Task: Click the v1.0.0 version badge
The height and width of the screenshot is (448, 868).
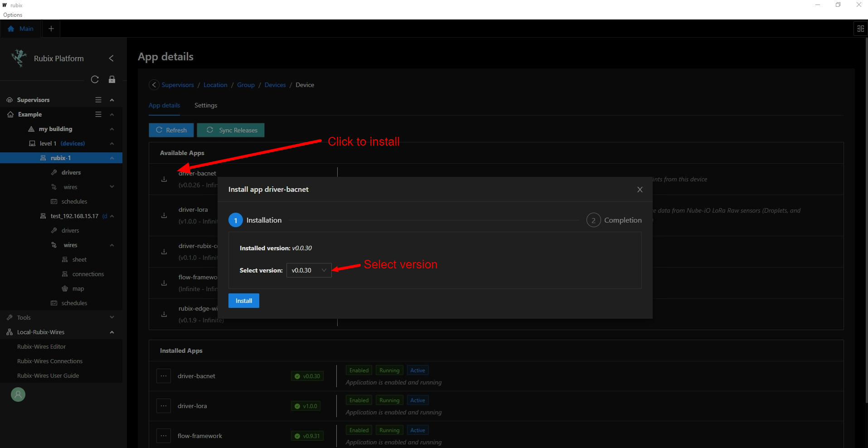Action: (x=306, y=406)
